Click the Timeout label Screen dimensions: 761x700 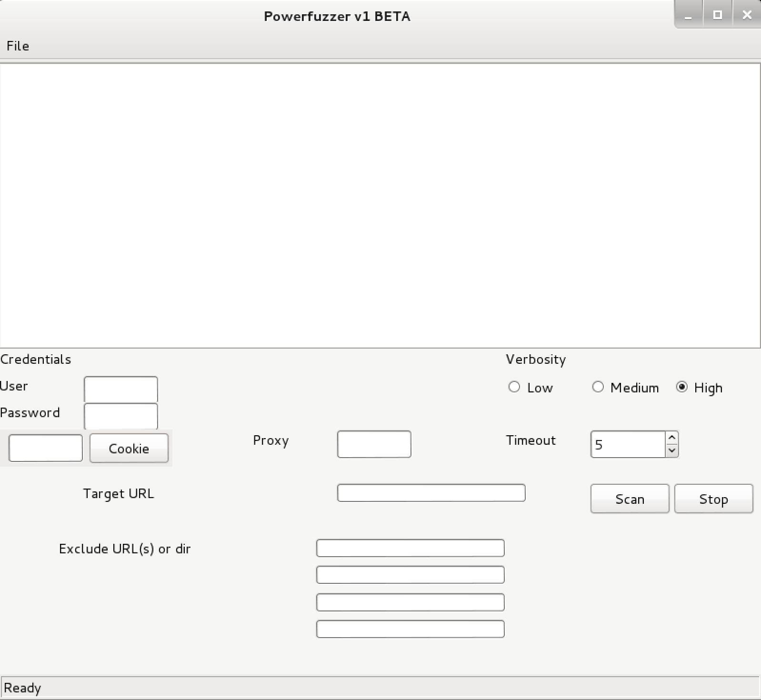531,440
